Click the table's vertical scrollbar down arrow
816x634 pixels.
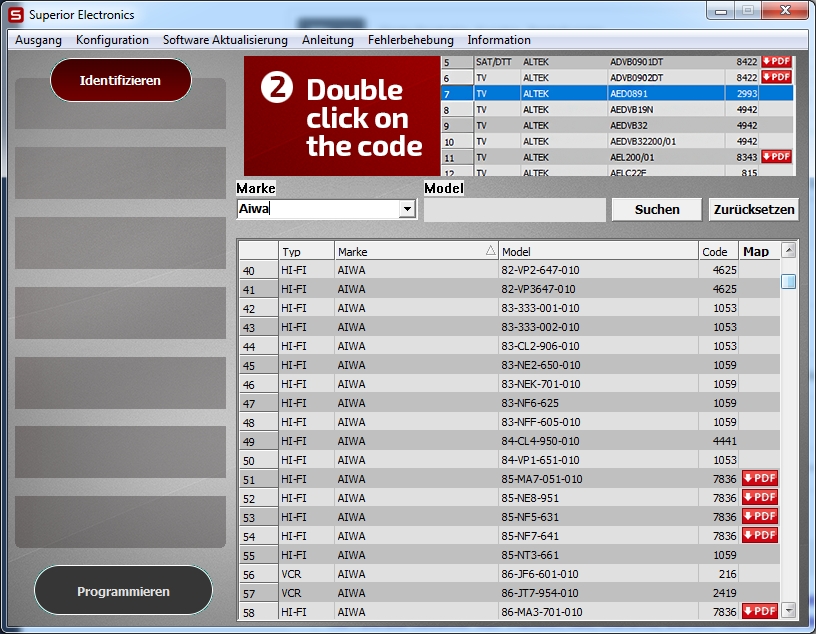[788, 610]
